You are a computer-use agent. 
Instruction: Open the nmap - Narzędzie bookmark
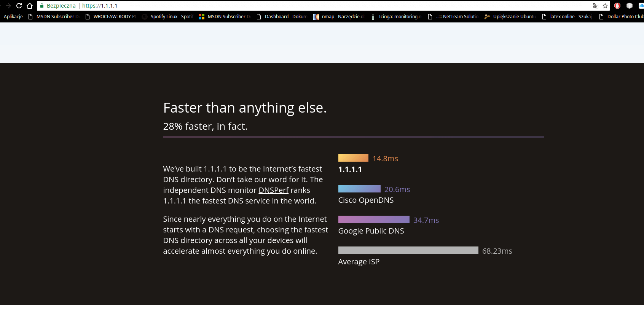(339, 17)
